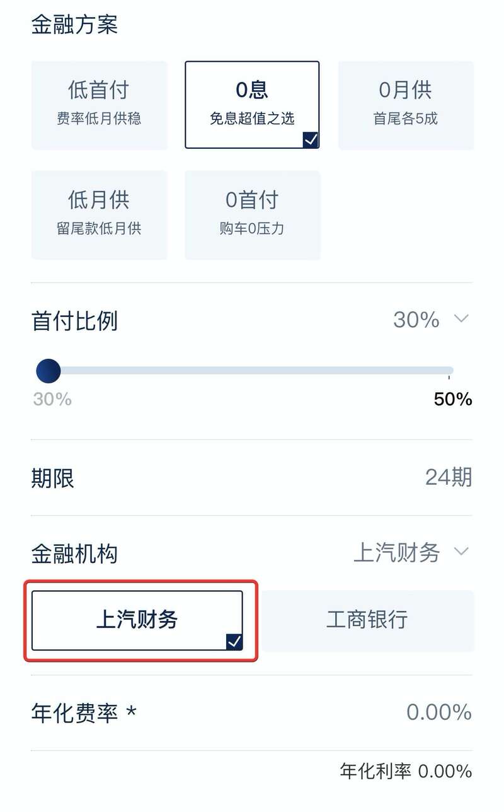Choose the 0月供 finance plan

[405, 105]
